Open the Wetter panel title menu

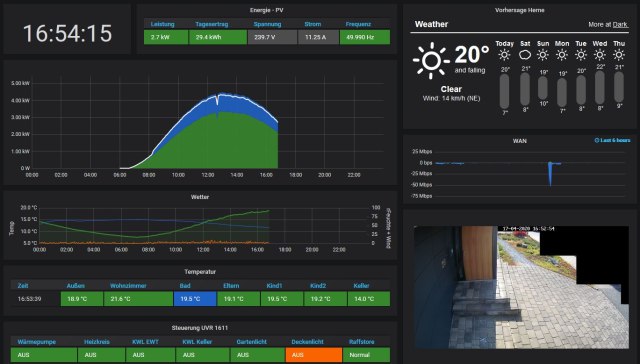(x=200, y=197)
